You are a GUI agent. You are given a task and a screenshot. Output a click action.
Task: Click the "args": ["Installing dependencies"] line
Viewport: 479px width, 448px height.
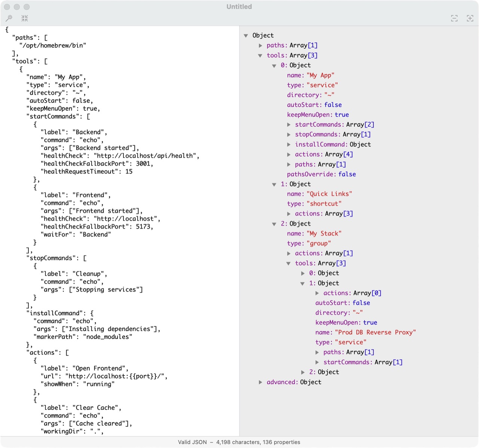tap(97, 329)
